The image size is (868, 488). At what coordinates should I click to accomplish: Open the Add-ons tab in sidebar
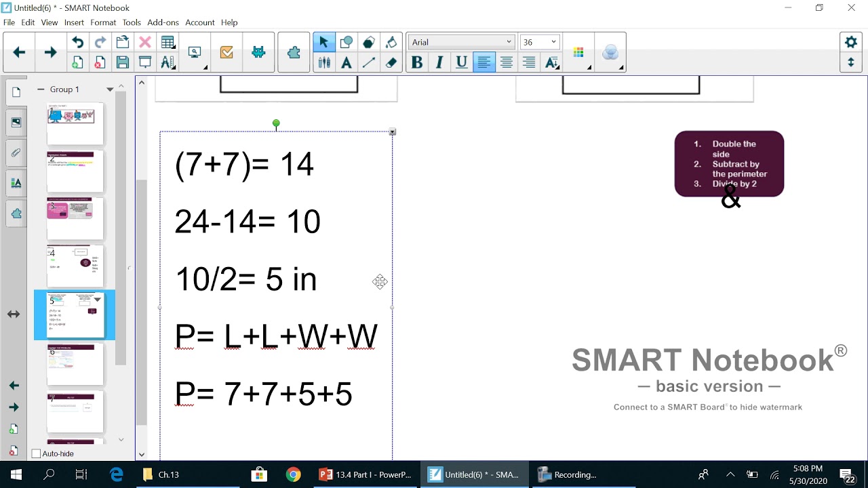tap(16, 213)
